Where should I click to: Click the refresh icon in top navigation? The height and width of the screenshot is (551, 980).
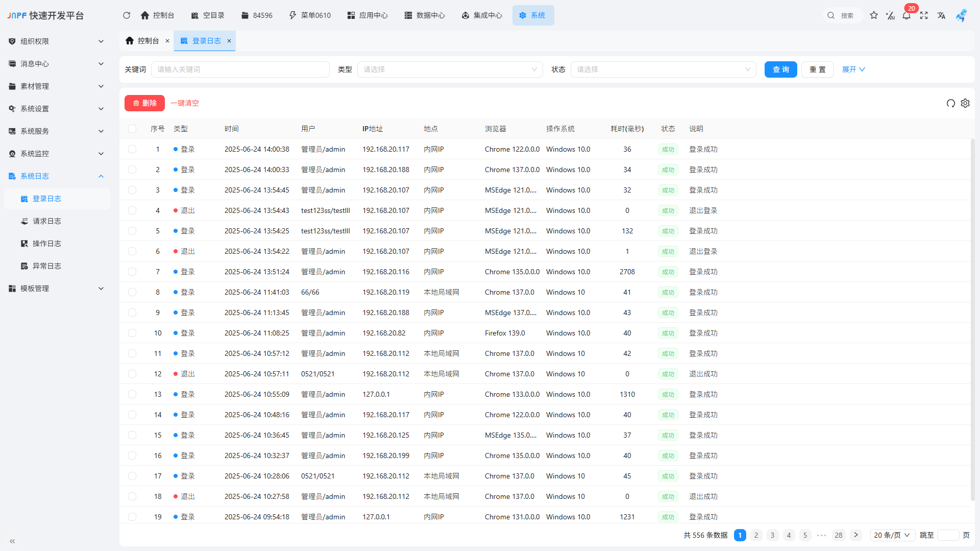click(127, 15)
